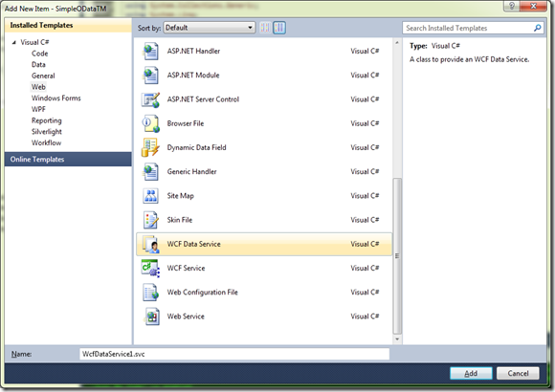Close the Add New Item dialog
The width and height of the screenshot is (555, 392).
(x=533, y=6)
